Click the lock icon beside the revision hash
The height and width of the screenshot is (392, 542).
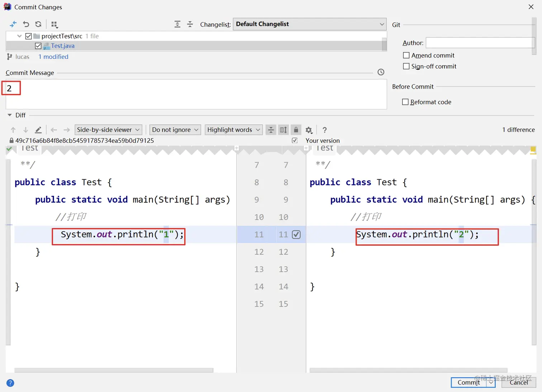point(11,141)
